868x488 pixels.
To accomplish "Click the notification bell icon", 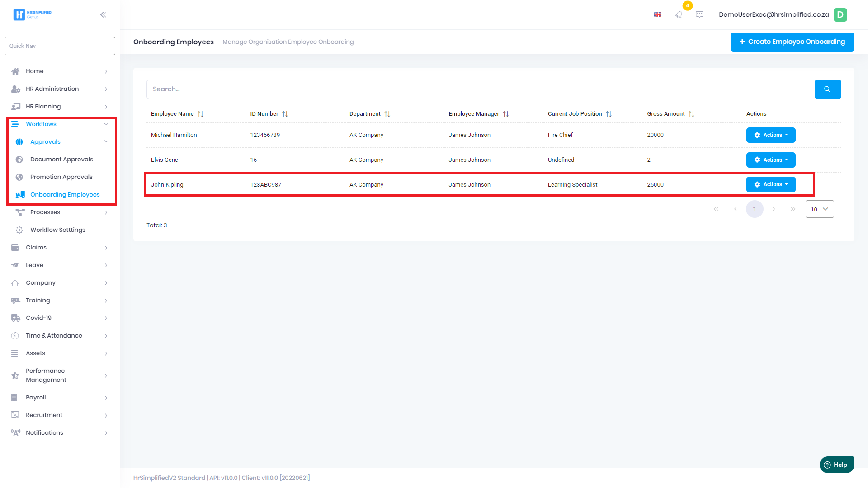I will [679, 14].
